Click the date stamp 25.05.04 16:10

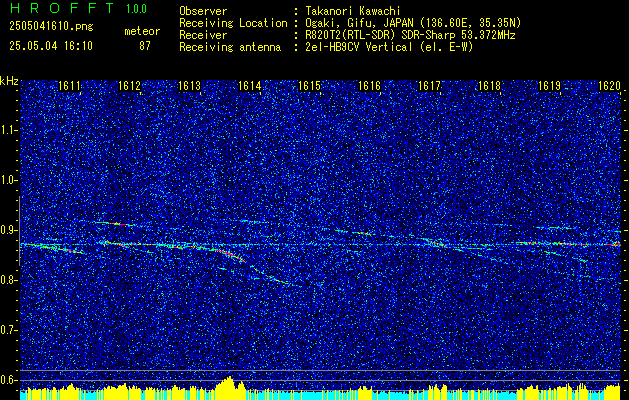tap(51, 46)
